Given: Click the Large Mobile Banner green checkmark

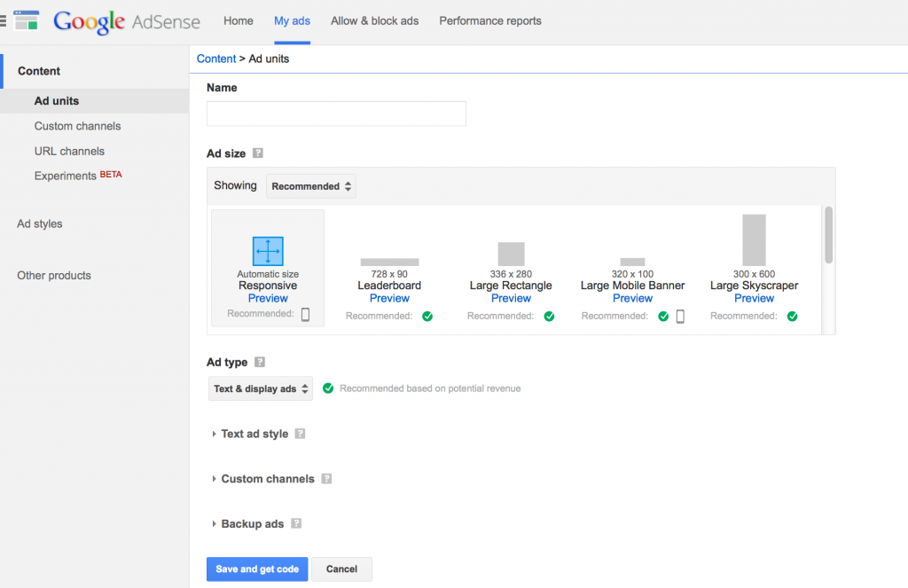Looking at the screenshot, I should pyautogui.click(x=663, y=317).
